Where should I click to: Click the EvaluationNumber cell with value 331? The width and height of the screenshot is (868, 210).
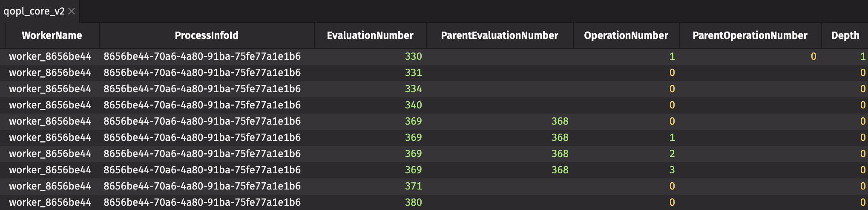click(x=413, y=73)
